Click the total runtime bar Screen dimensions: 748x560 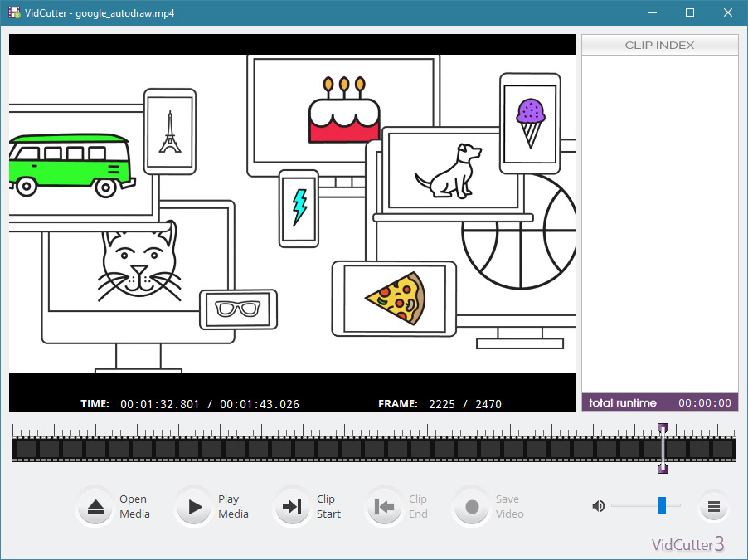[659, 403]
